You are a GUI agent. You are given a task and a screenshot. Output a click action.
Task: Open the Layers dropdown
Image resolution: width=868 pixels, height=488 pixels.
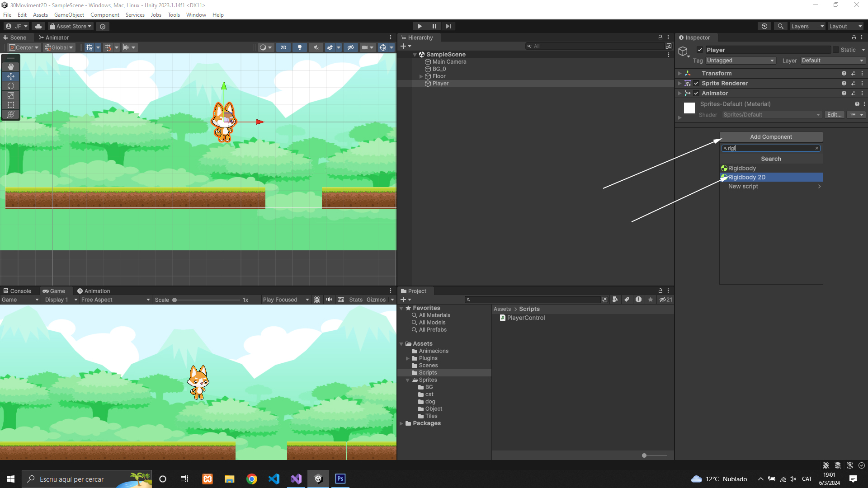pyautogui.click(x=807, y=26)
